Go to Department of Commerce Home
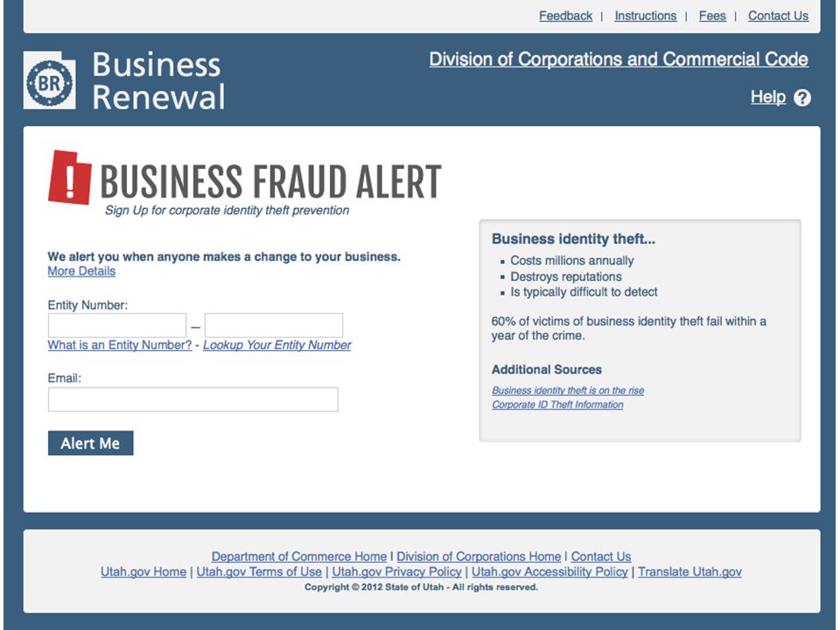The image size is (840, 630). [x=299, y=556]
